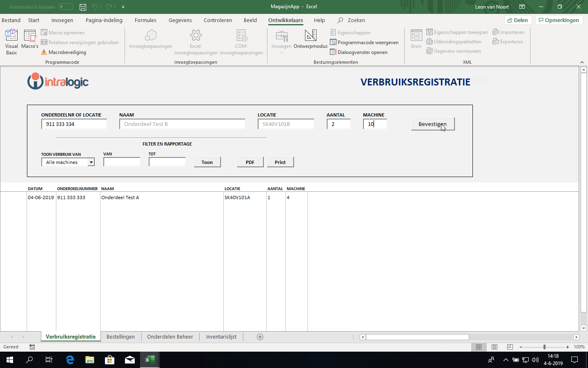The width and height of the screenshot is (588, 368).
Task: Switch to the Bestellingen sheet tab
Action: coord(120,337)
